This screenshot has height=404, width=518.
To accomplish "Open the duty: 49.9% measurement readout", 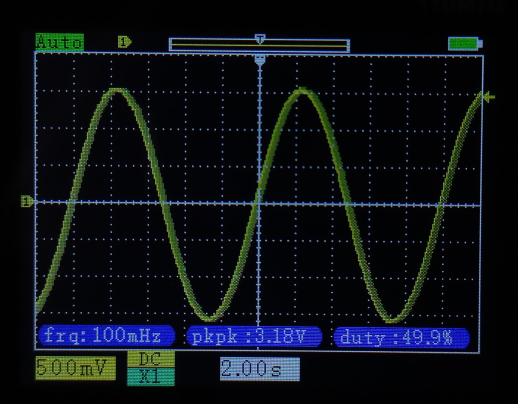I will [402, 338].
